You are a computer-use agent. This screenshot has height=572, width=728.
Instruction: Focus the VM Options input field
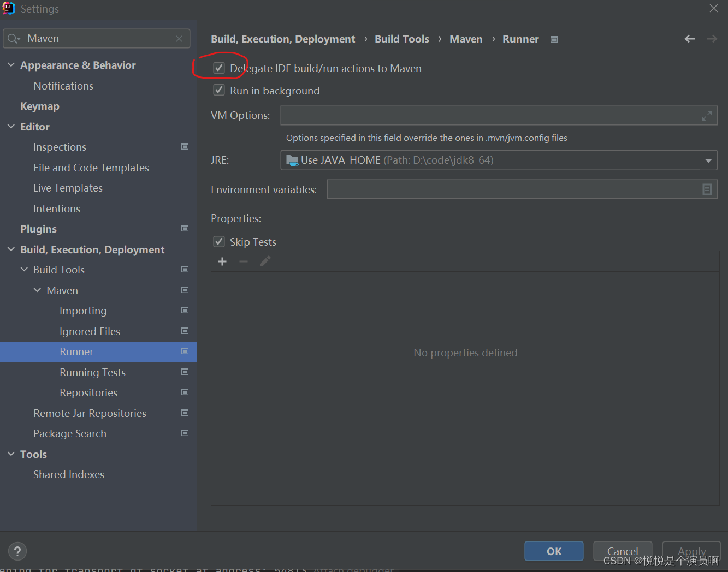[x=499, y=116]
